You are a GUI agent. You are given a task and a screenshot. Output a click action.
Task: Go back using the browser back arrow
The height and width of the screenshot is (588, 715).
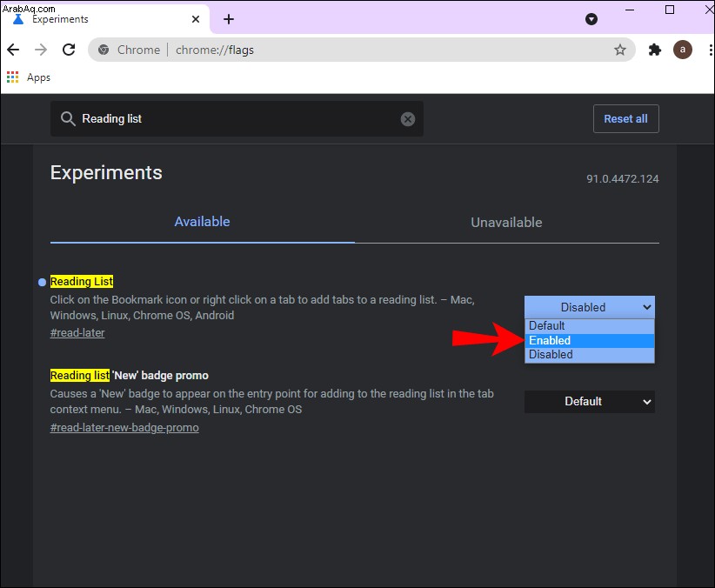pyautogui.click(x=13, y=50)
